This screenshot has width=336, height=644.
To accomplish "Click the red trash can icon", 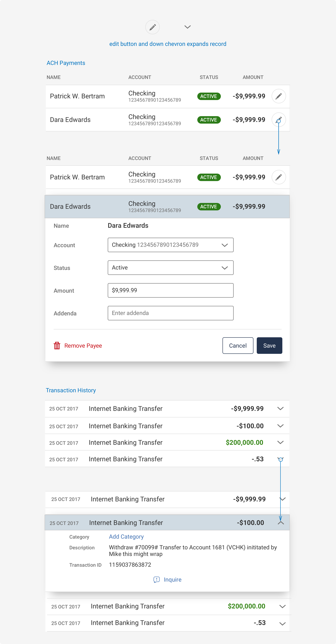I will 57,346.
